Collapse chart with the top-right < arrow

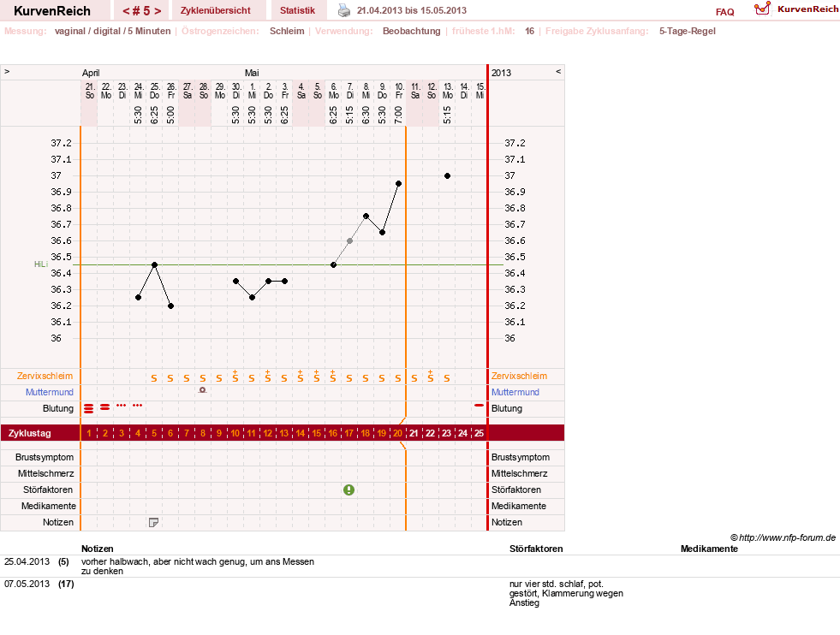click(x=558, y=71)
